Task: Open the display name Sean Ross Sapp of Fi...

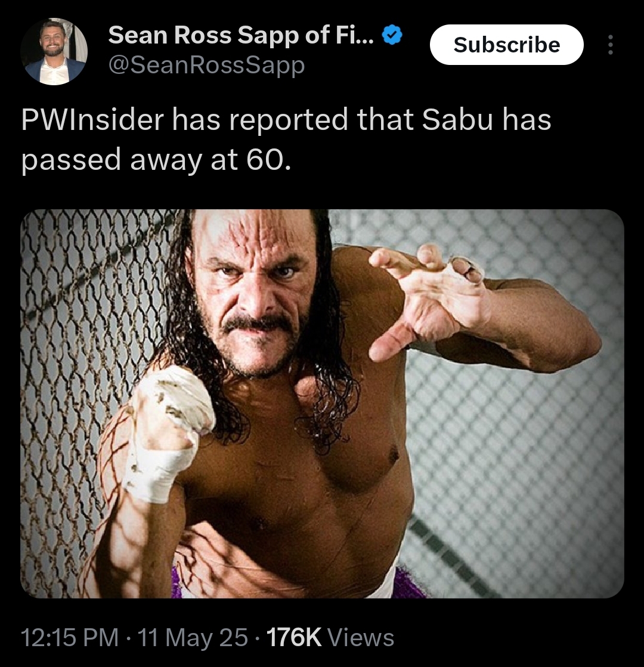Action: coord(241,35)
